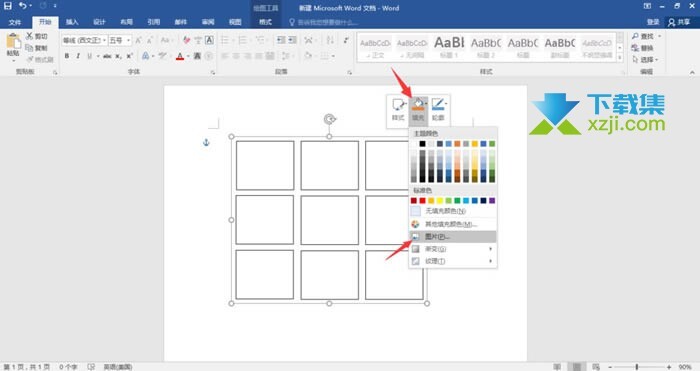The image size is (700, 371).
Task: Click the Text Highlight Color pen icon
Action: pos(162,56)
